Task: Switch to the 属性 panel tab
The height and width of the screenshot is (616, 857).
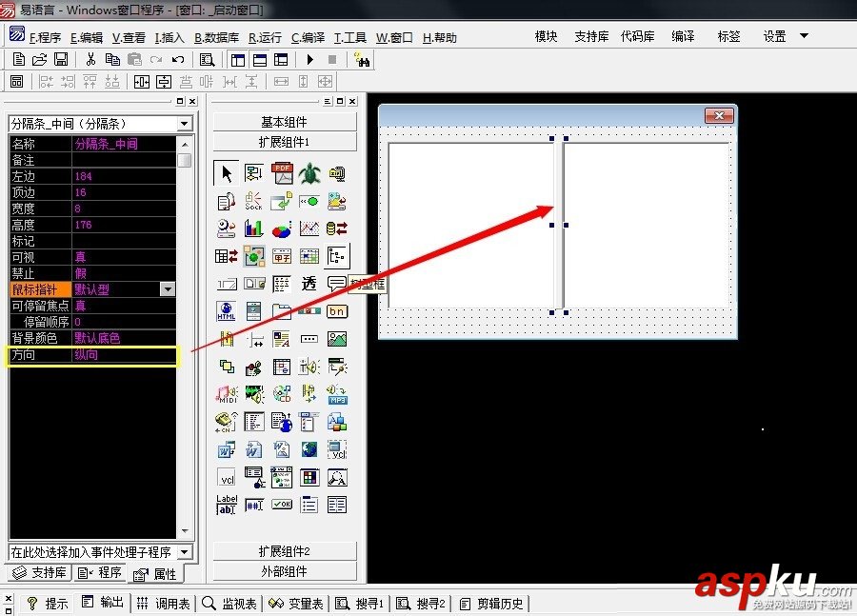Action: (155, 574)
